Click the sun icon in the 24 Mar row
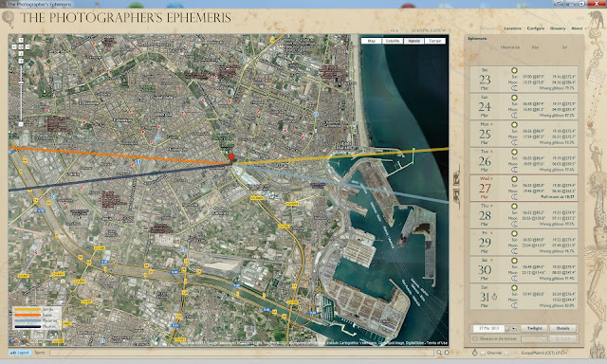The width and height of the screenshot is (607, 364). point(514,98)
